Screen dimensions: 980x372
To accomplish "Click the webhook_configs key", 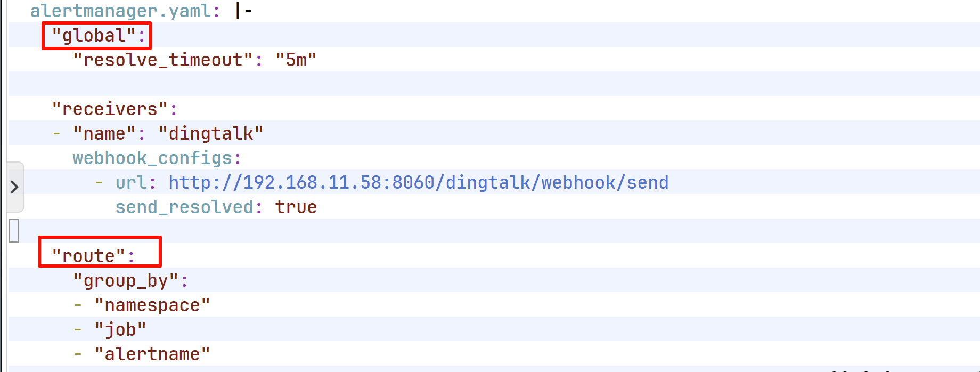I will click(152, 158).
